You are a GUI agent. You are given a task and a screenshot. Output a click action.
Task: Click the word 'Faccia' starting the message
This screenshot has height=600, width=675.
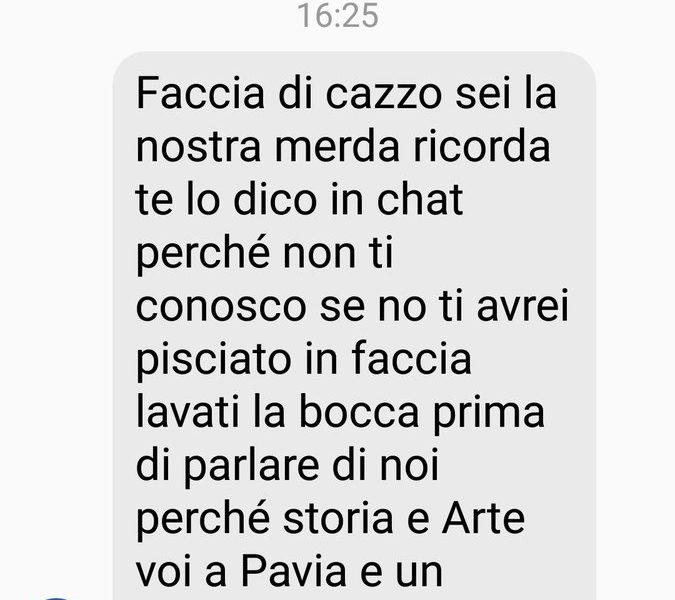click(200, 93)
